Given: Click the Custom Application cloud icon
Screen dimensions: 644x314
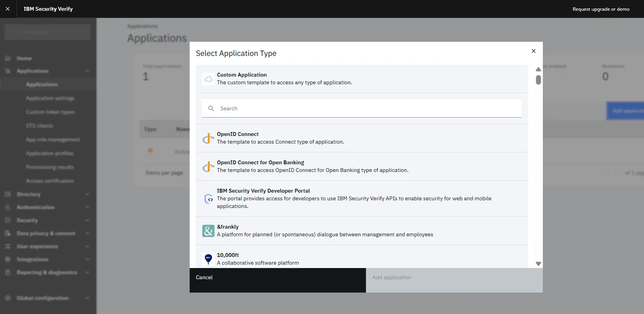Looking at the screenshot, I should point(208,79).
